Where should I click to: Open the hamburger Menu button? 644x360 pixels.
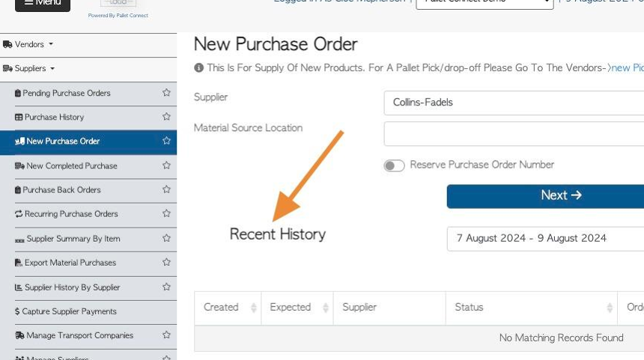(x=43, y=3)
